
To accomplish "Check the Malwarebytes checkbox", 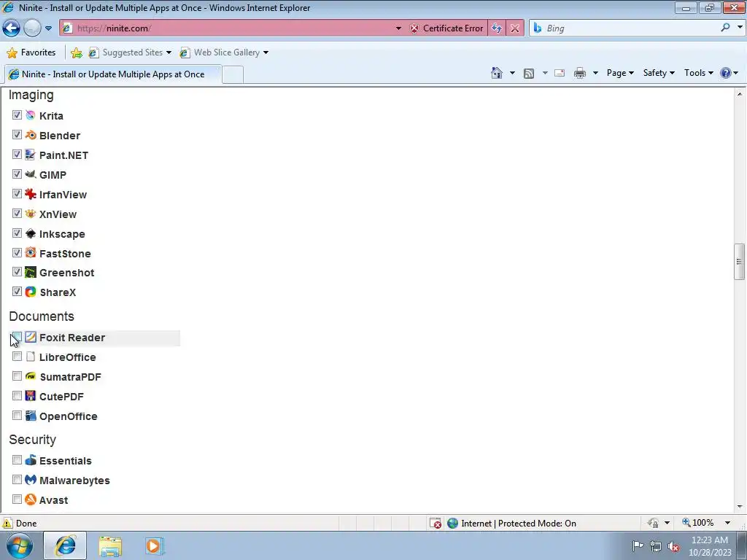I will (18, 479).
